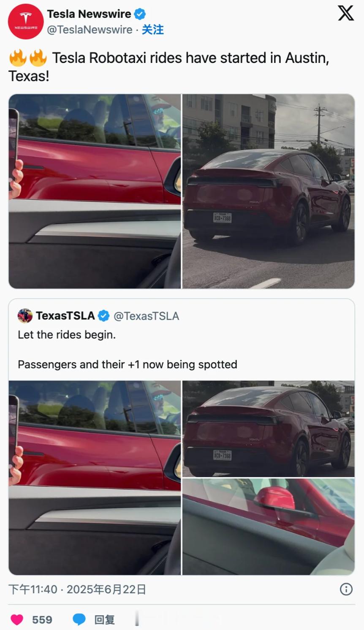Image resolution: width=364 pixels, height=630 pixels.
Task: Open quoted tweet text 'Let the rides begin.'
Action: [67, 334]
